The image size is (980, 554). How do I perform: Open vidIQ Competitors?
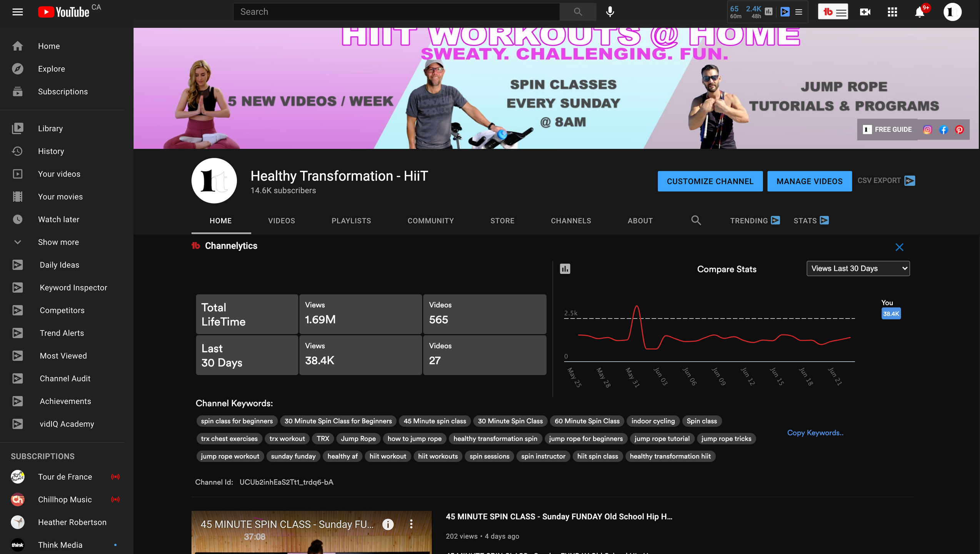coord(62,310)
